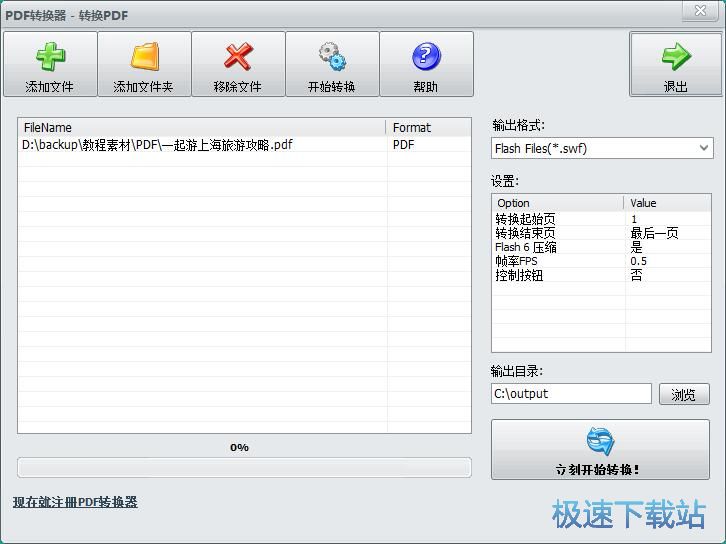
Task: Click the Format column header
Action: coord(428,127)
